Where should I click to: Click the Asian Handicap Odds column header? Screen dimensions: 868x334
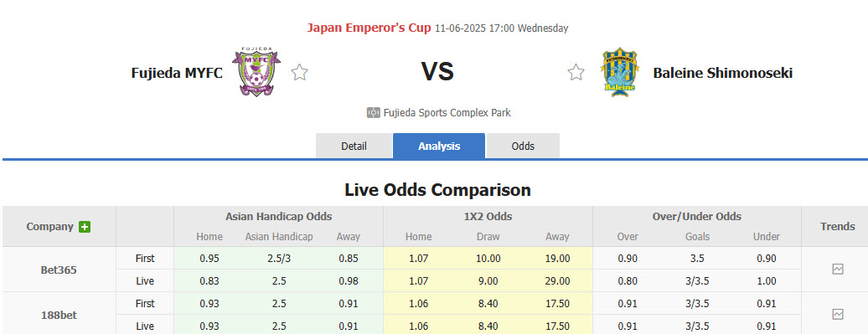pyautogui.click(x=278, y=217)
